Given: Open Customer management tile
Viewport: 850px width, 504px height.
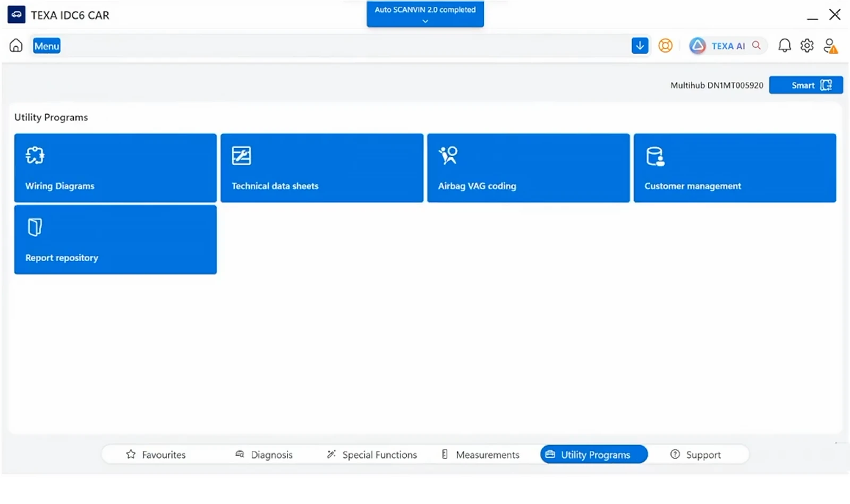Looking at the screenshot, I should [735, 168].
